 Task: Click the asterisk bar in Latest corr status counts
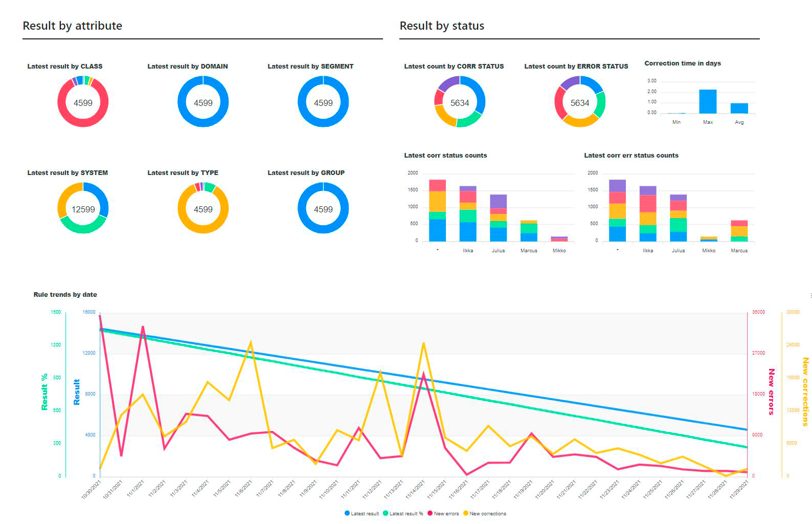point(437,210)
